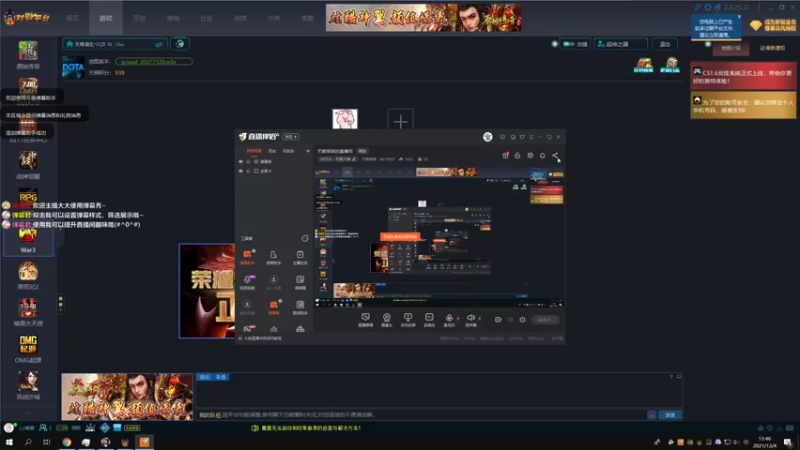800x450 pixels.
Task: Click the start-streaming button in streaming app
Action: [545, 320]
